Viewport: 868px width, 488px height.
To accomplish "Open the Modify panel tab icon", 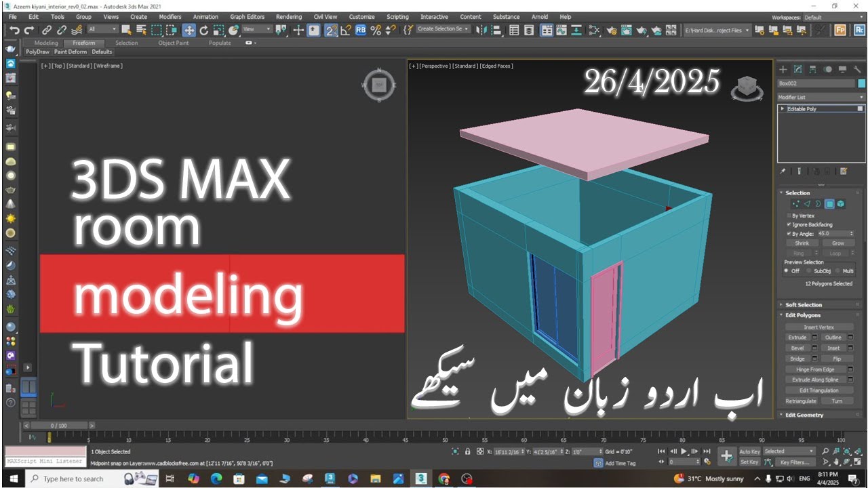I will (x=797, y=69).
